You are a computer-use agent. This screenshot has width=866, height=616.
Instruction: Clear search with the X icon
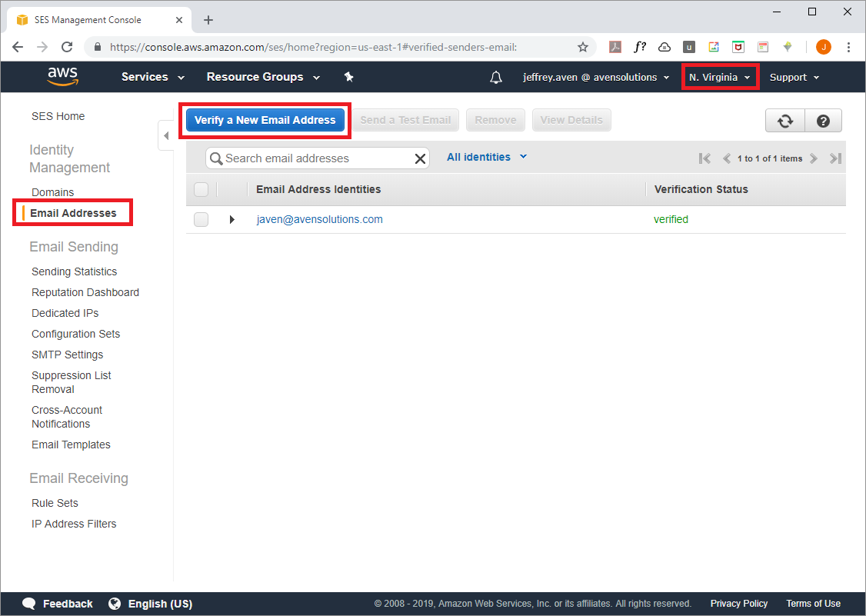point(420,158)
